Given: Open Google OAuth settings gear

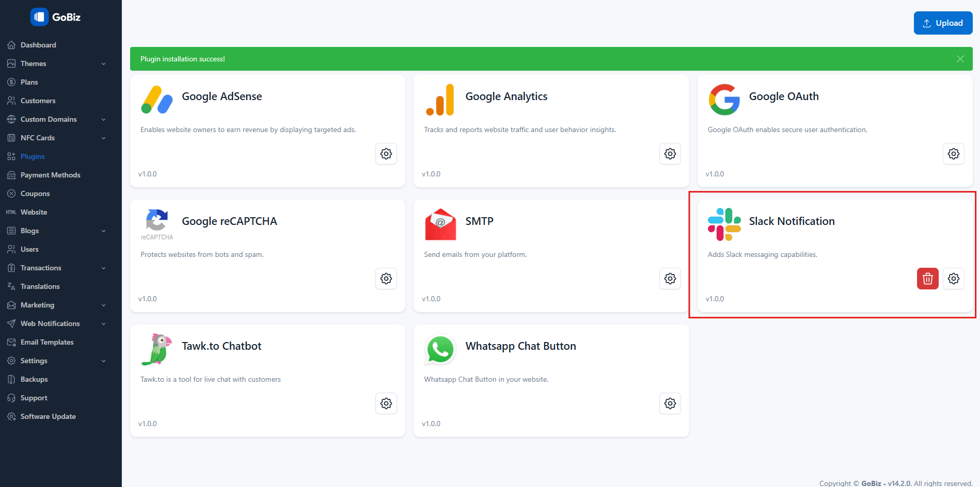Looking at the screenshot, I should (x=953, y=154).
